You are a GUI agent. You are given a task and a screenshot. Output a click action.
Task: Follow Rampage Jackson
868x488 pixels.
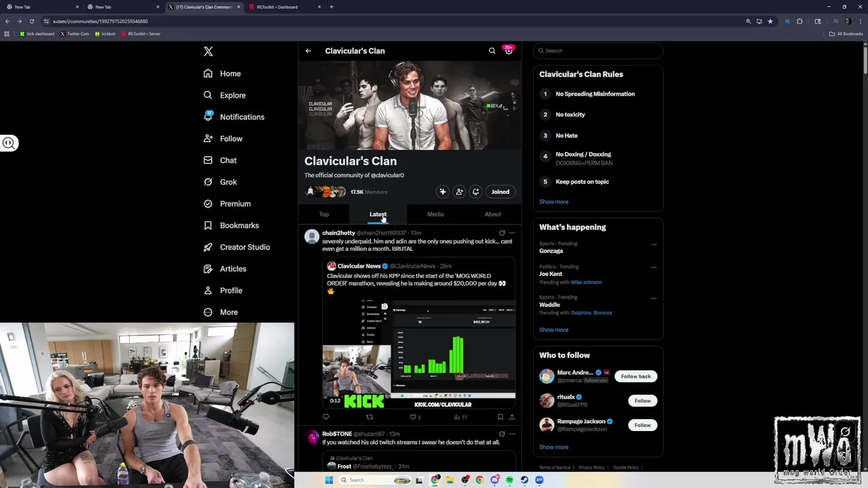click(x=642, y=425)
